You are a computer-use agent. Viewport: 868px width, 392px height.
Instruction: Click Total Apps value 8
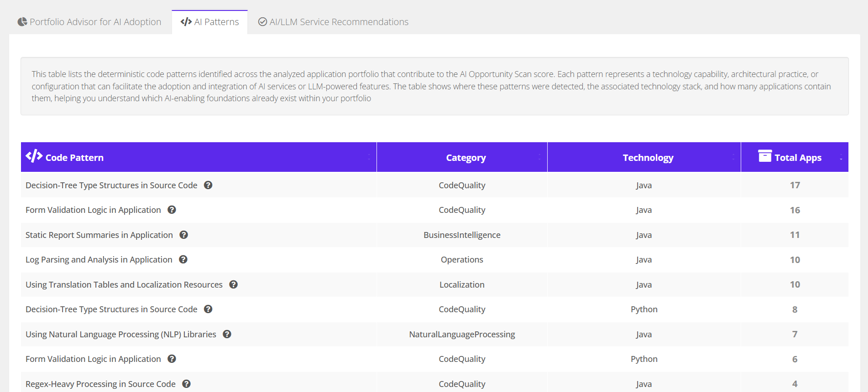pos(795,309)
